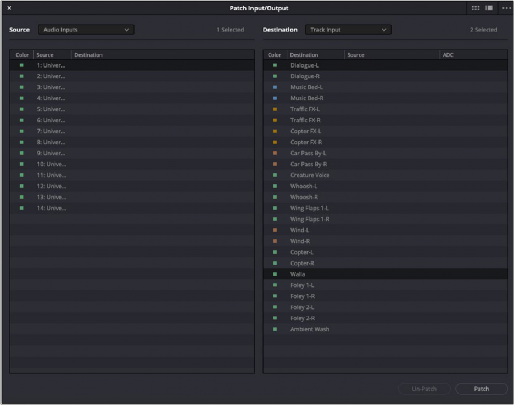This screenshot has height=405, width=514.
Task: Close the Patch Input/Output window
Action: click(9, 8)
